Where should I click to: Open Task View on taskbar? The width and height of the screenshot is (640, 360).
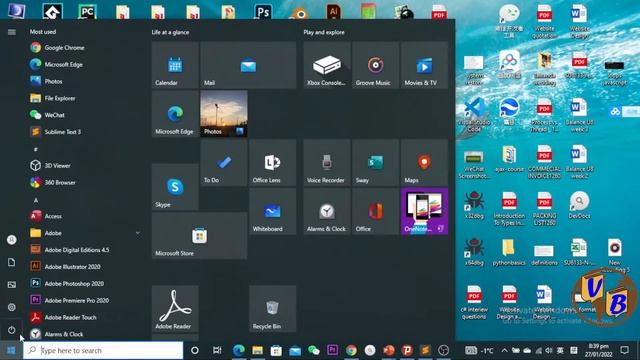pyautogui.click(x=217, y=350)
